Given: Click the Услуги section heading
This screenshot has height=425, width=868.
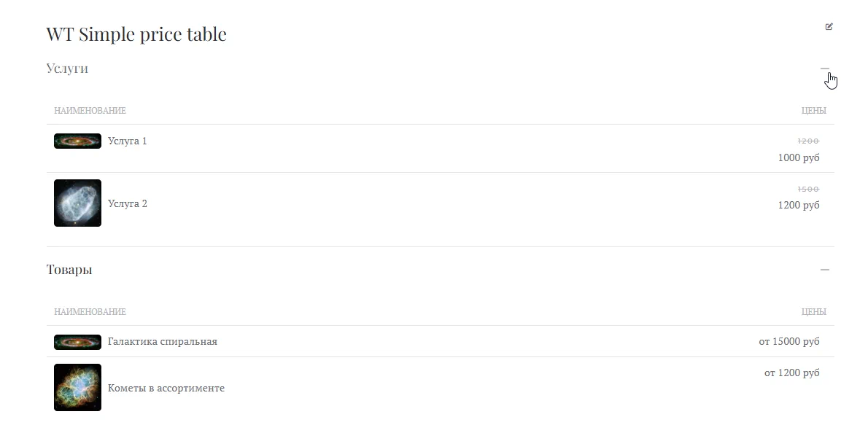Looking at the screenshot, I should coord(67,69).
